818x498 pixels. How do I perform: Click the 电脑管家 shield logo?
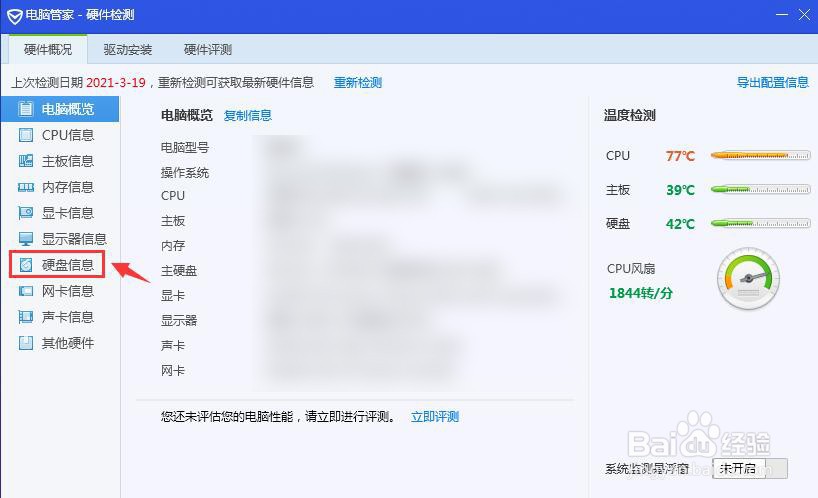(14, 16)
